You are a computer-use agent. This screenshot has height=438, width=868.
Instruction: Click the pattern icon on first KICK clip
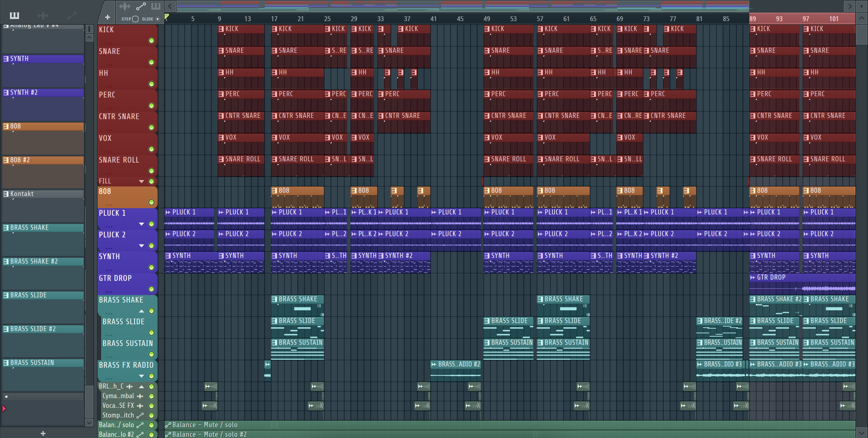point(221,29)
